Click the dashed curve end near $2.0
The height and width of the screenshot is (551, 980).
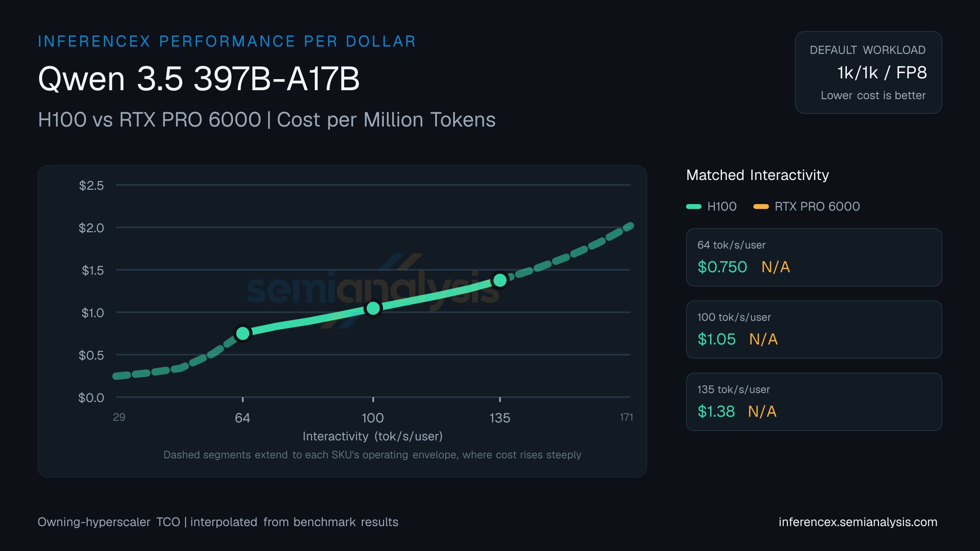[x=629, y=227]
